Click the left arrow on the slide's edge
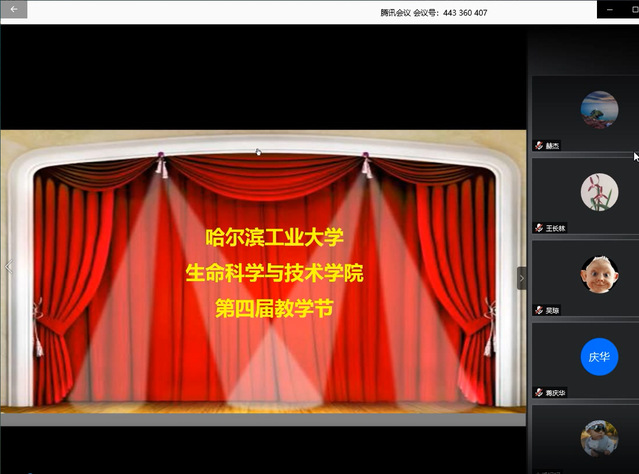The height and width of the screenshot is (474, 639). coord(8,267)
